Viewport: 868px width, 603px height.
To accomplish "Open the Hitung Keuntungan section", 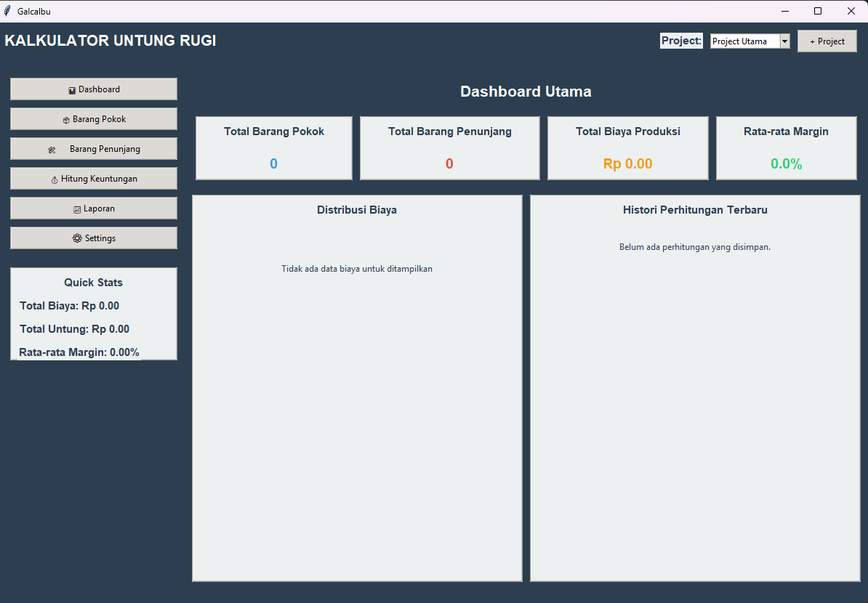I will coord(94,179).
